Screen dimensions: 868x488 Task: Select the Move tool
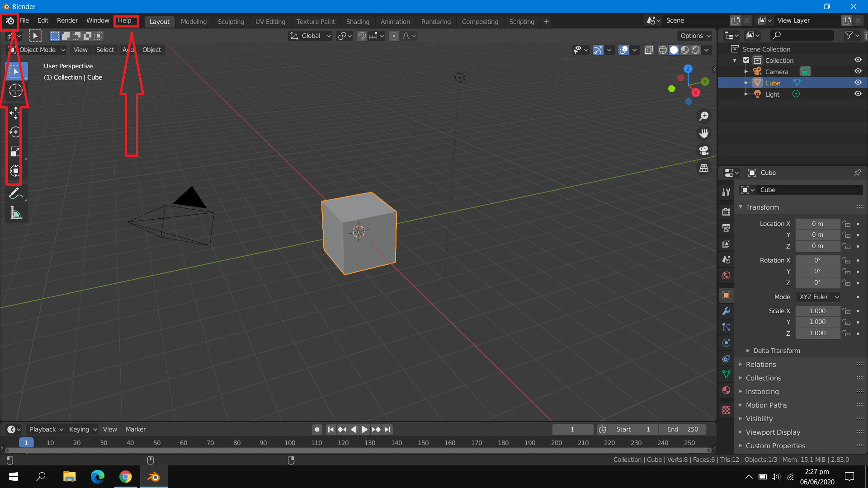(16, 113)
